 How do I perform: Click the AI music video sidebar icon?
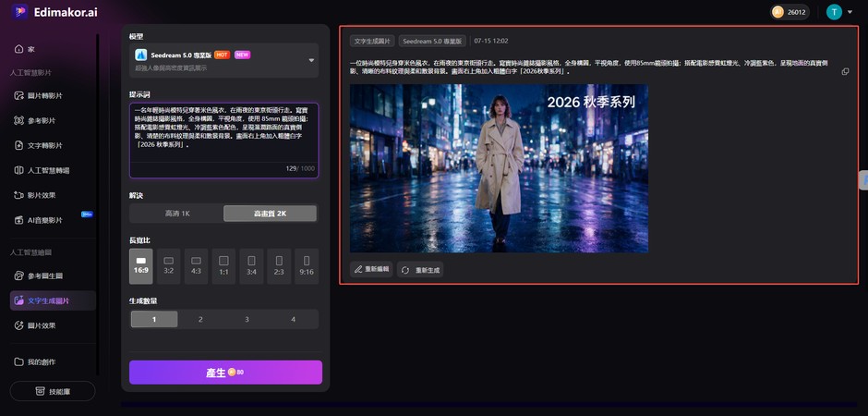click(18, 220)
